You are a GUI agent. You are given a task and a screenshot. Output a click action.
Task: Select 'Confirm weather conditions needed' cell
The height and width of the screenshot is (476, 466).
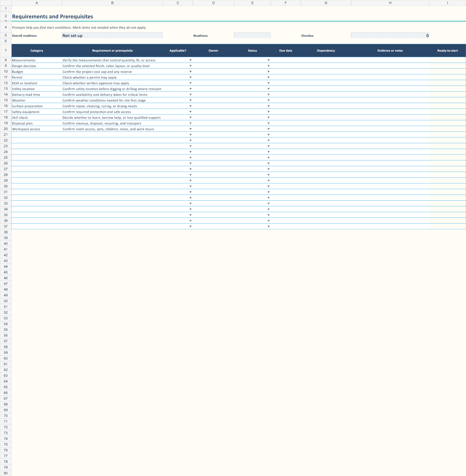(x=112, y=100)
